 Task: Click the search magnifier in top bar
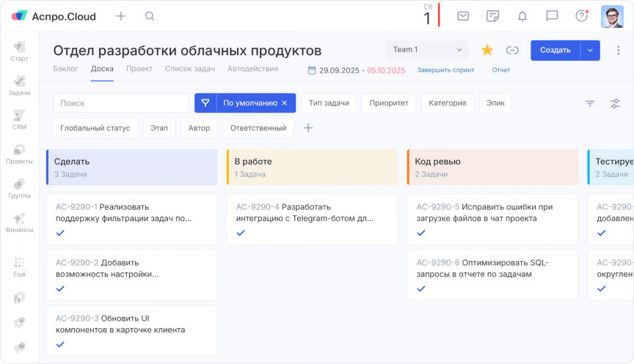click(x=150, y=15)
